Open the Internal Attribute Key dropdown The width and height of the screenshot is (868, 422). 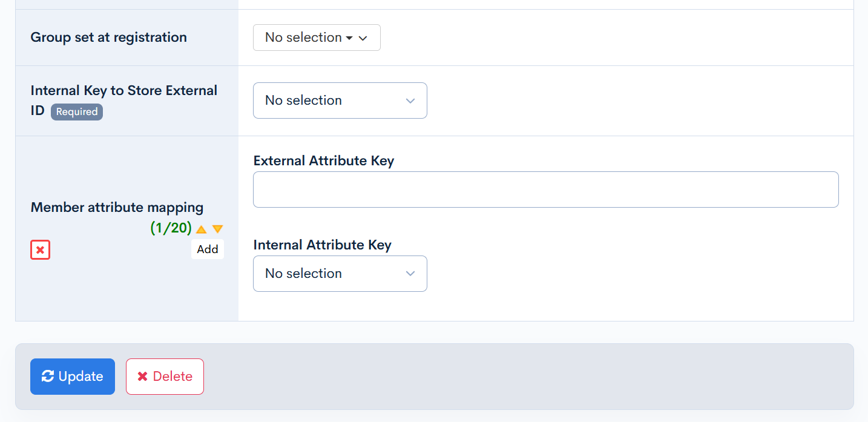pos(340,274)
